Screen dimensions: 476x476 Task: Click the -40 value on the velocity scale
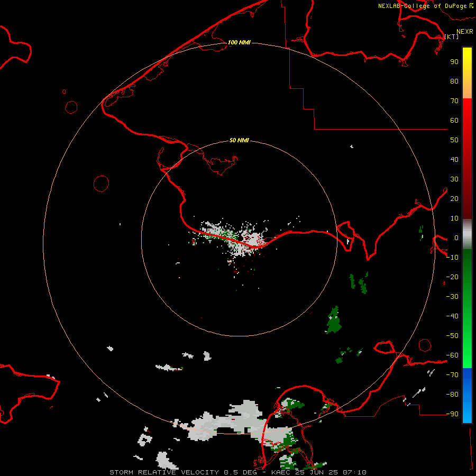pyautogui.click(x=452, y=316)
